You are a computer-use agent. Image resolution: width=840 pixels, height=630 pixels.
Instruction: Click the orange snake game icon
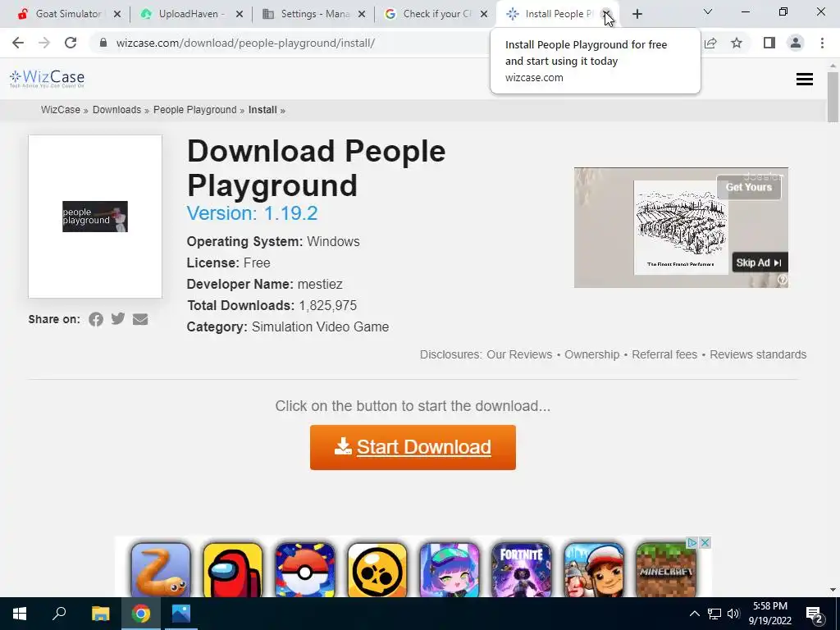[x=160, y=570]
